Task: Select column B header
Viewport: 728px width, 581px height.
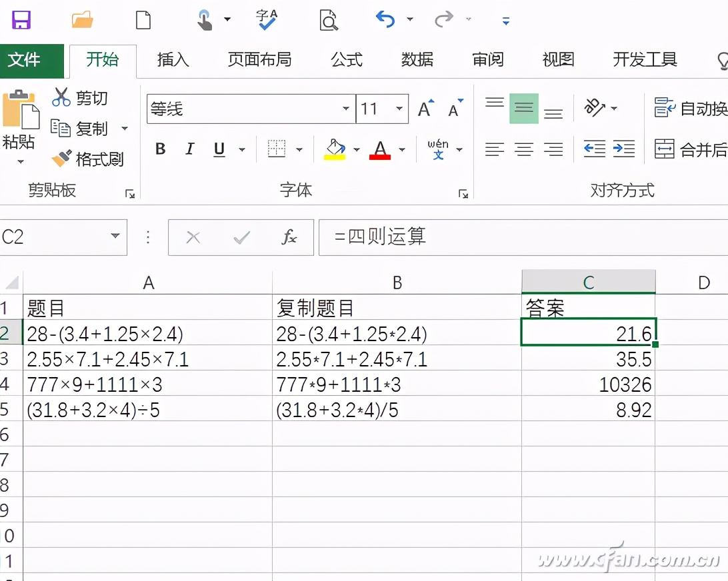Action: pyautogui.click(x=397, y=282)
